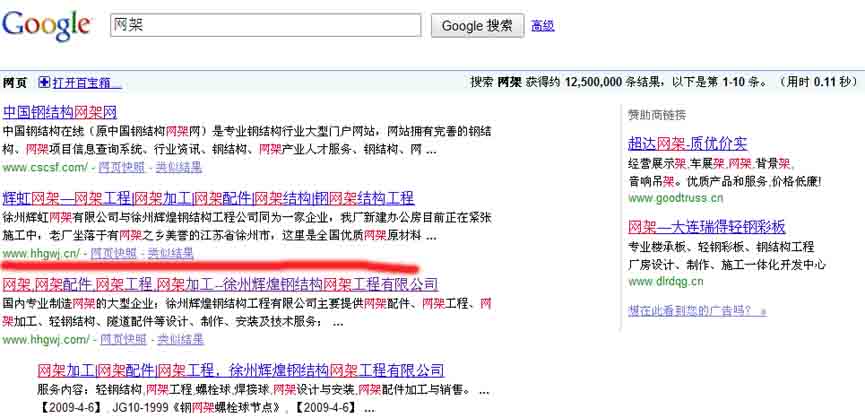Image resolution: width=865 pixels, height=418 pixels.
Task: Open the 网架—大连瑞得轻钢彩板 sponsored link
Action: point(707,227)
